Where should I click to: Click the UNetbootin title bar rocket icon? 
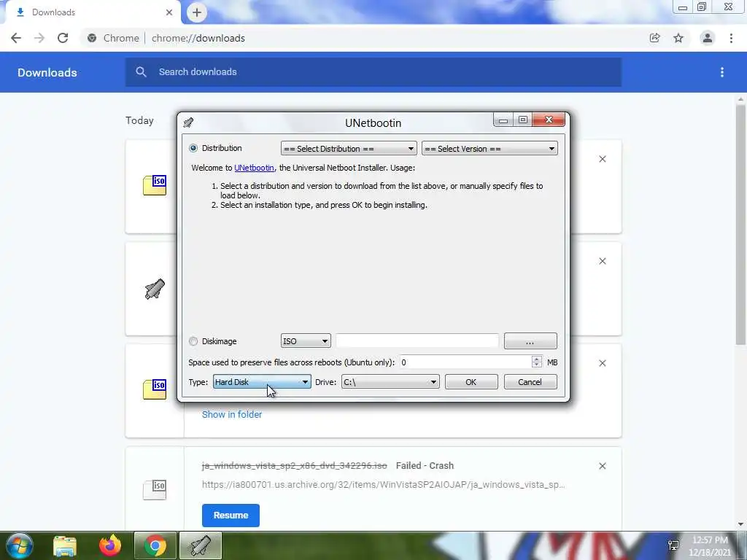point(189,122)
